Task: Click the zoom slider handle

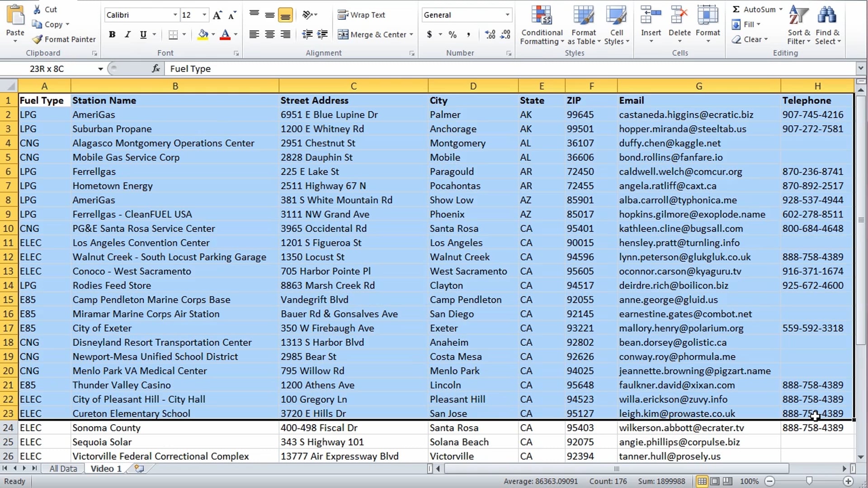Action: tap(809, 481)
